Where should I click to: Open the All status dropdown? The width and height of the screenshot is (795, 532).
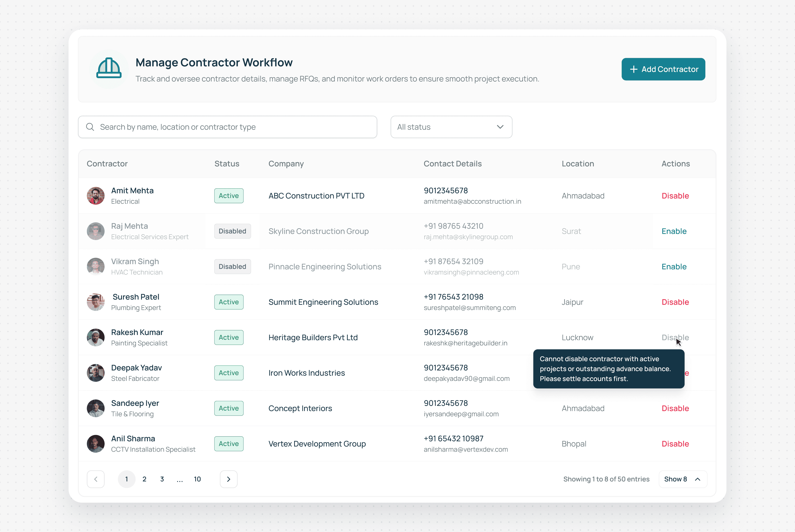tap(451, 127)
